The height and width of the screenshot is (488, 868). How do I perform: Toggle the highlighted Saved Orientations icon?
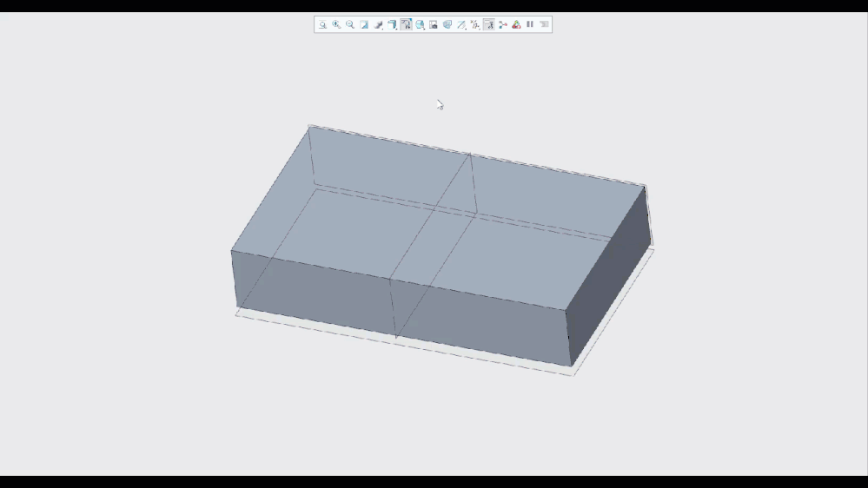point(406,24)
